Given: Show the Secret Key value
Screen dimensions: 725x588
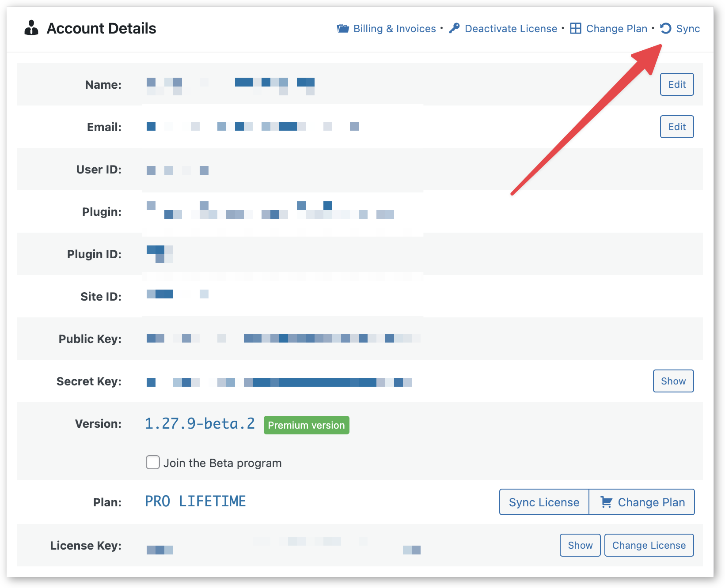Looking at the screenshot, I should [x=673, y=381].
